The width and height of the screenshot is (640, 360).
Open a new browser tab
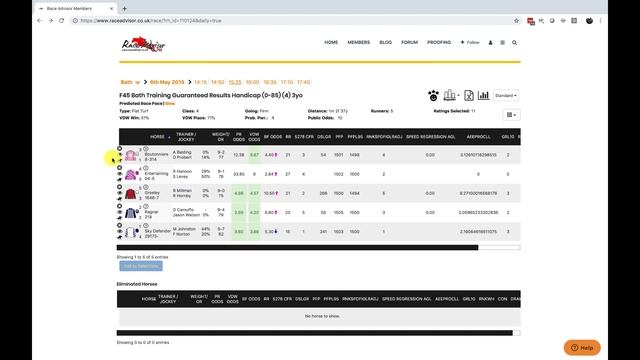[124, 9]
